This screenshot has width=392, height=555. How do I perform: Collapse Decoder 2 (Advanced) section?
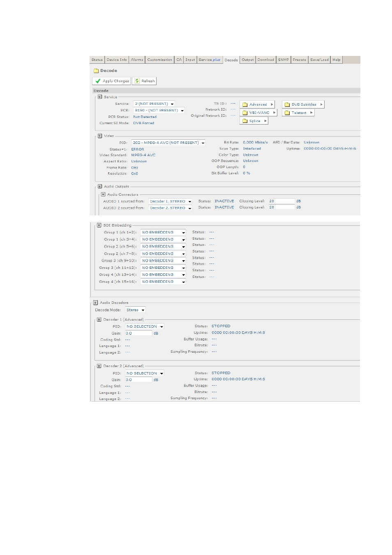click(99, 366)
